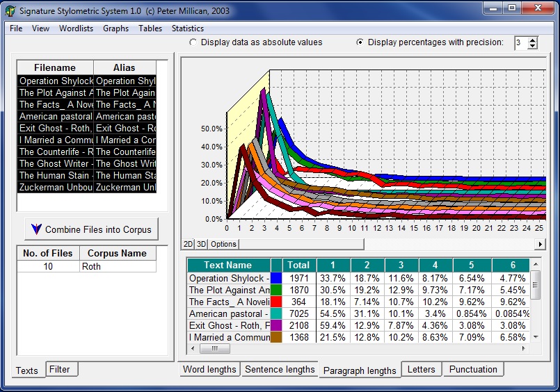This screenshot has width=560, height=392.
Task: Open the Tables menu
Action: coord(150,28)
